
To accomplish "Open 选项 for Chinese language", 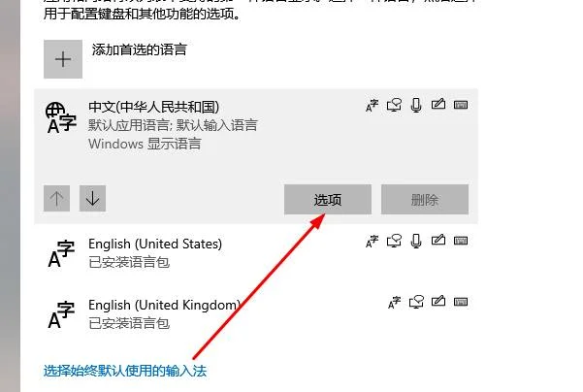I will [328, 199].
